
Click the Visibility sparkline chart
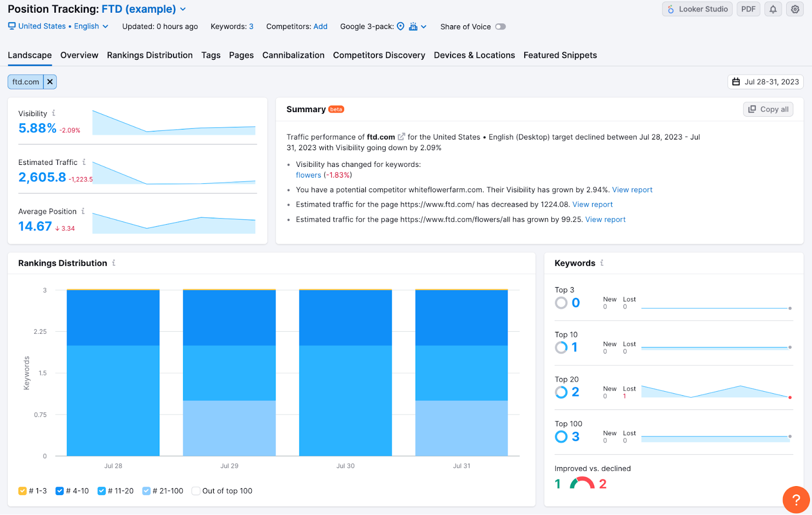pyautogui.click(x=174, y=122)
